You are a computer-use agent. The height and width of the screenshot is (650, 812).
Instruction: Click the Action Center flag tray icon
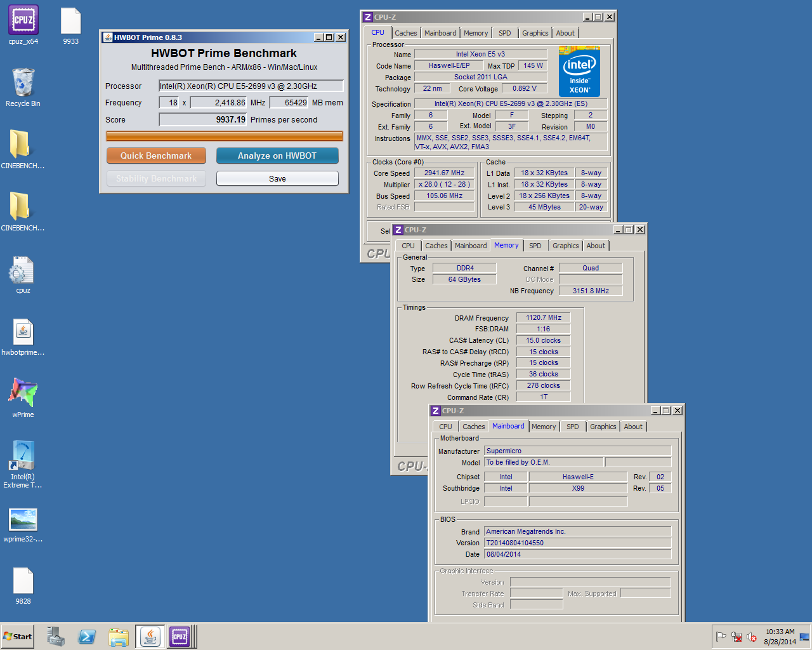(x=721, y=637)
